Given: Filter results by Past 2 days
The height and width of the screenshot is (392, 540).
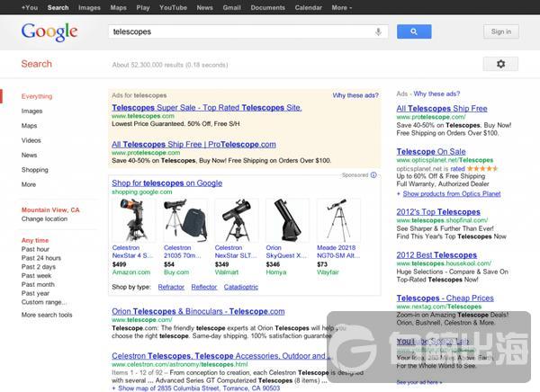Looking at the screenshot, I should click(38, 267).
